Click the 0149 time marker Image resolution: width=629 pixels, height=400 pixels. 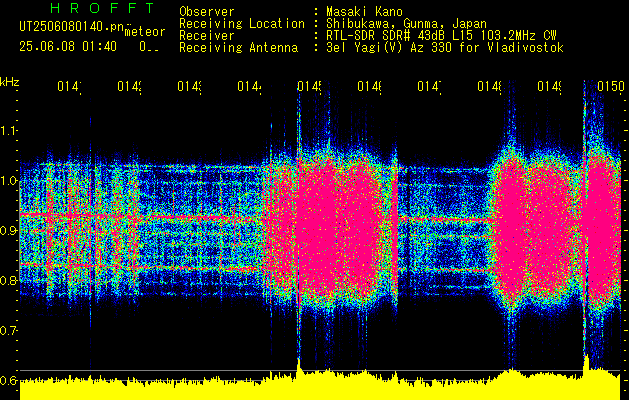tap(550, 86)
